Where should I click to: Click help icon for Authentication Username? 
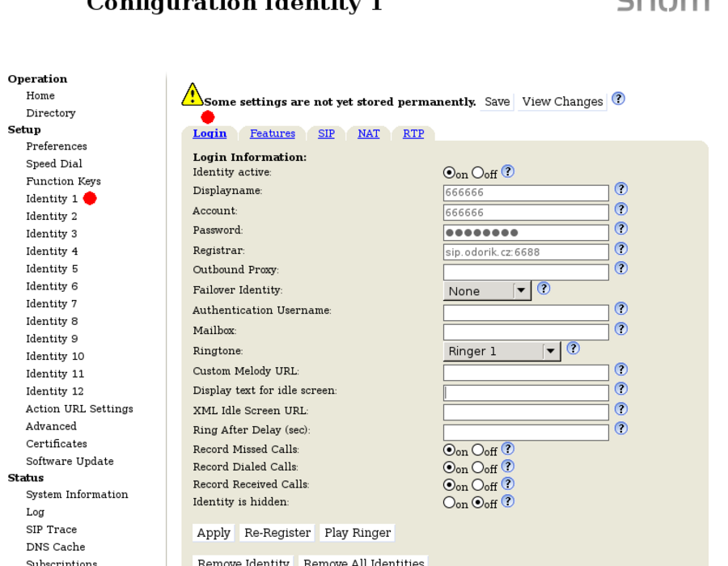coord(621,309)
